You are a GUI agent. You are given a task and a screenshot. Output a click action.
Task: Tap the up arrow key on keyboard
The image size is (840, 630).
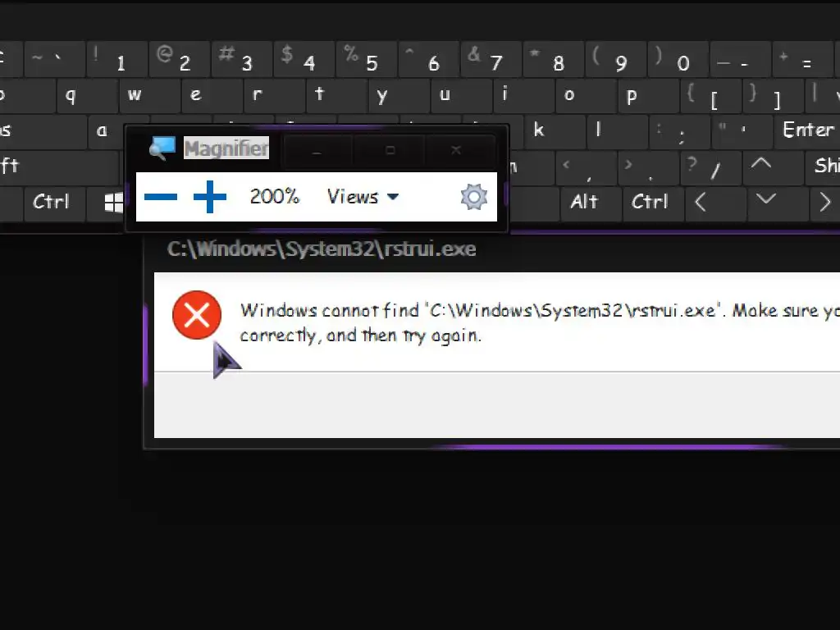(773, 167)
